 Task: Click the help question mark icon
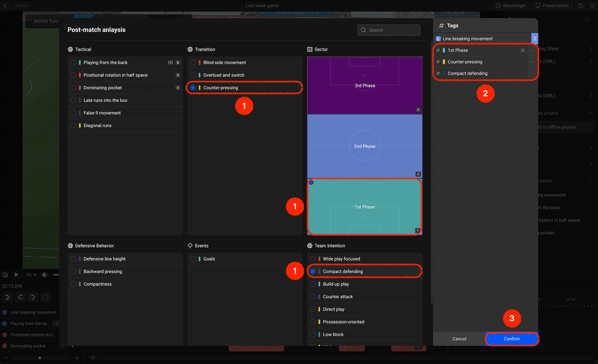tap(581, 6)
